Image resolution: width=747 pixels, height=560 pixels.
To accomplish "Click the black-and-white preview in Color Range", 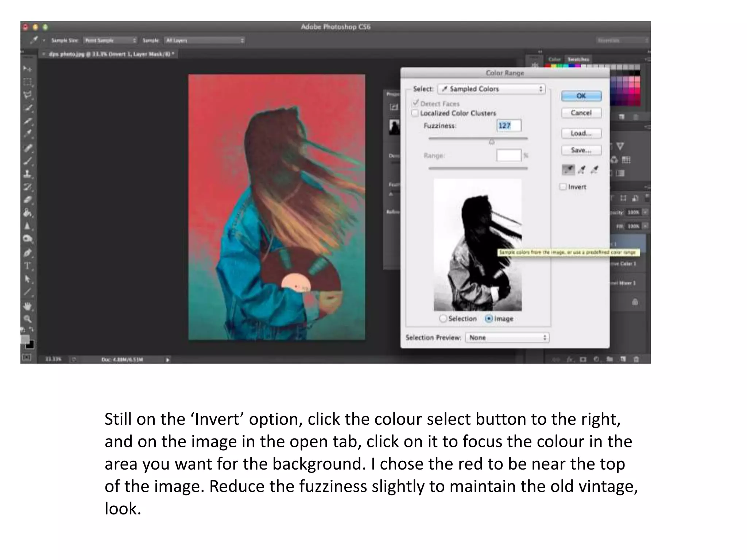I will 478,245.
